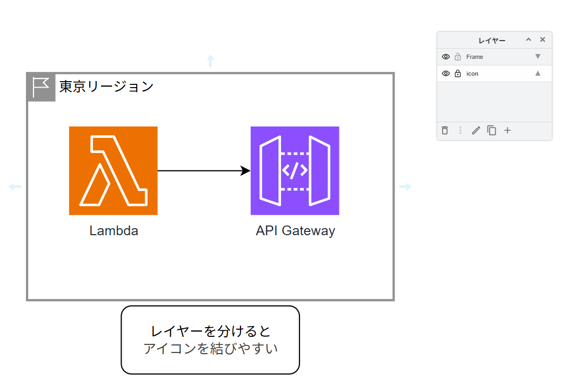
Task: Select the orange Lambda icon
Action: [x=113, y=171]
